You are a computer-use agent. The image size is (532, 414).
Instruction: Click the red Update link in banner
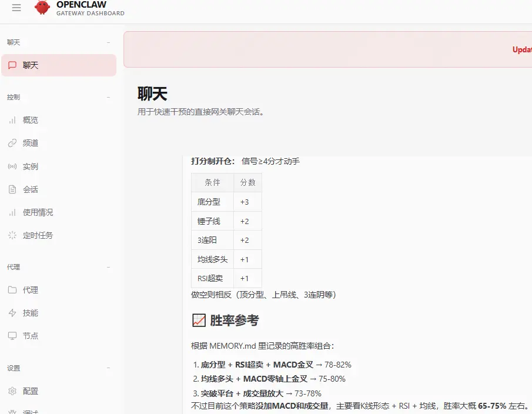tap(522, 49)
